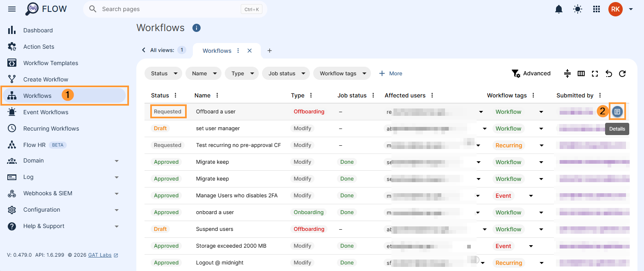
Task: Open the notifications bell
Action: 558,9
